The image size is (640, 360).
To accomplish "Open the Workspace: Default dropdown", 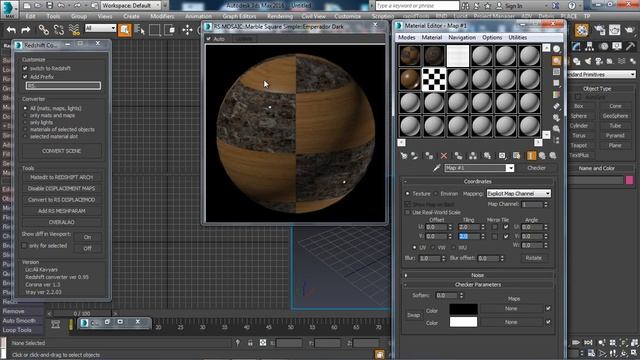I will pyautogui.click(x=131, y=6).
